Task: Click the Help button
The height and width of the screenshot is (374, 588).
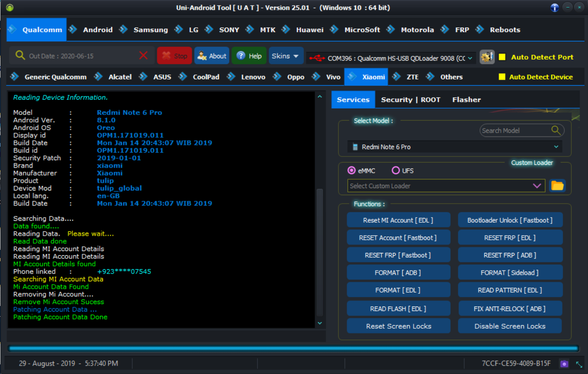Action: pyautogui.click(x=249, y=56)
